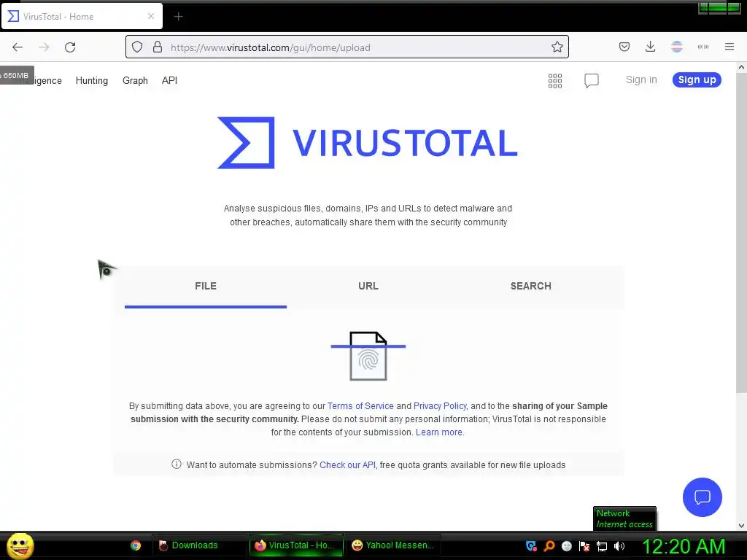Open the notifications speech bubble icon
The width and height of the screenshot is (747, 560).
coord(591,80)
